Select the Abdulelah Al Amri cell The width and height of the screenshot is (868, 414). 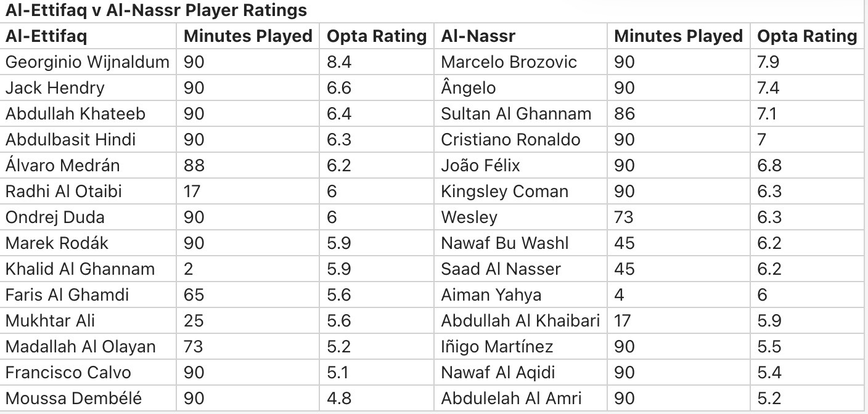coord(511,399)
